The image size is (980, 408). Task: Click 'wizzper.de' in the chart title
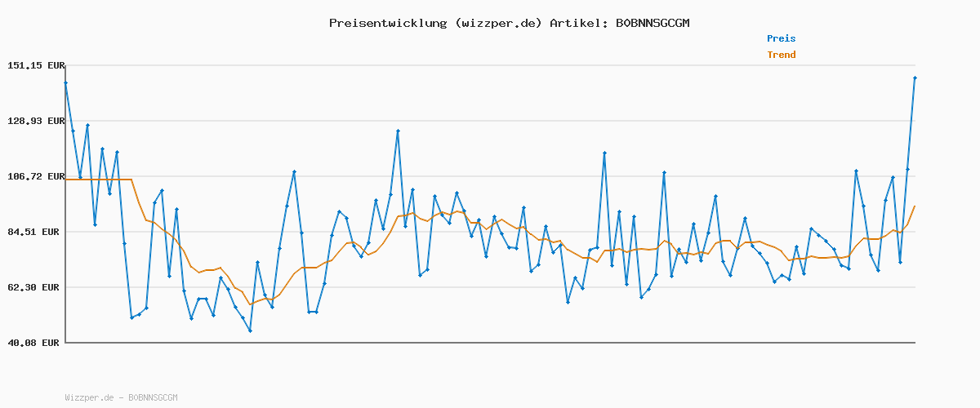pyautogui.click(x=497, y=23)
